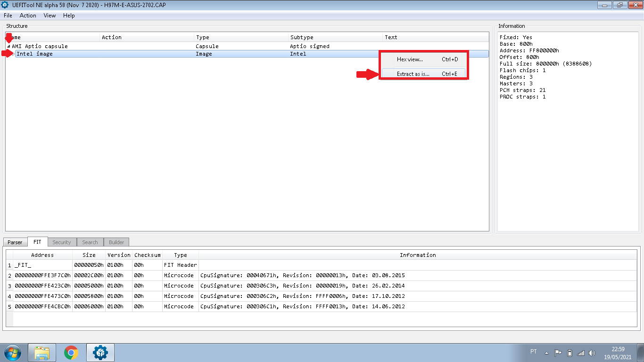
Task: Click the PT language indicator
Action: click(533, 352)
